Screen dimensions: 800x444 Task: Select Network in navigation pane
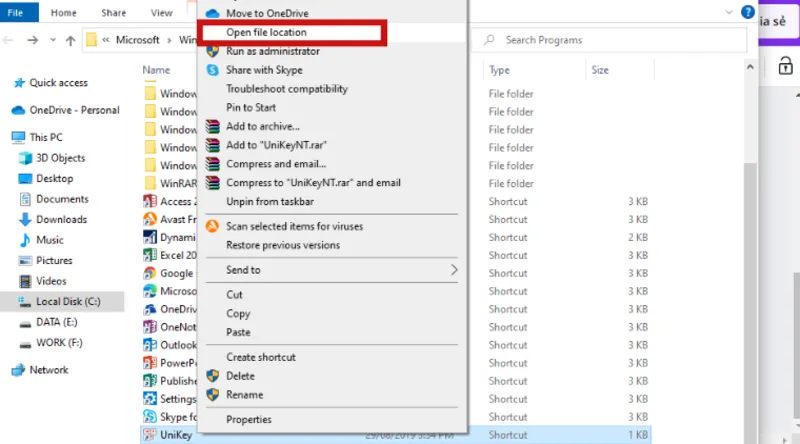(48, 370)
